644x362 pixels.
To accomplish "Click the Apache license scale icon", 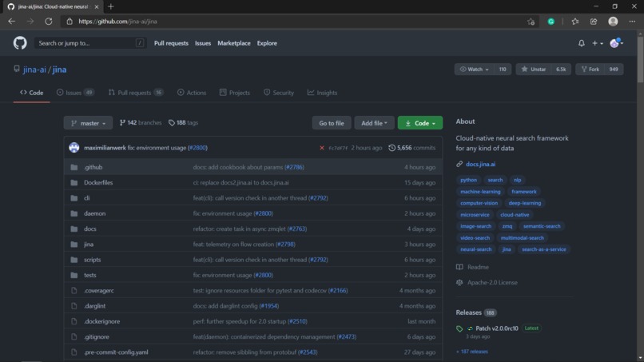I will [x=459, y=283].
